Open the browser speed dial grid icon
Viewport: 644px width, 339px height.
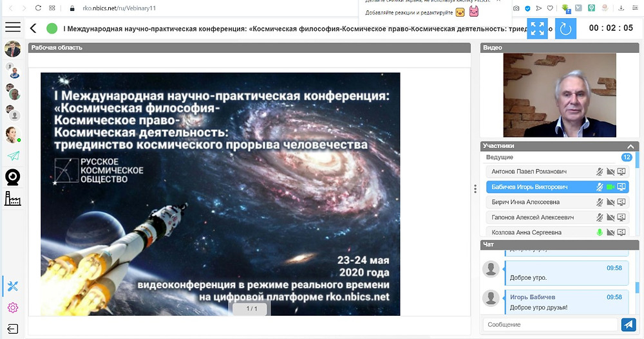pos(52,8)
